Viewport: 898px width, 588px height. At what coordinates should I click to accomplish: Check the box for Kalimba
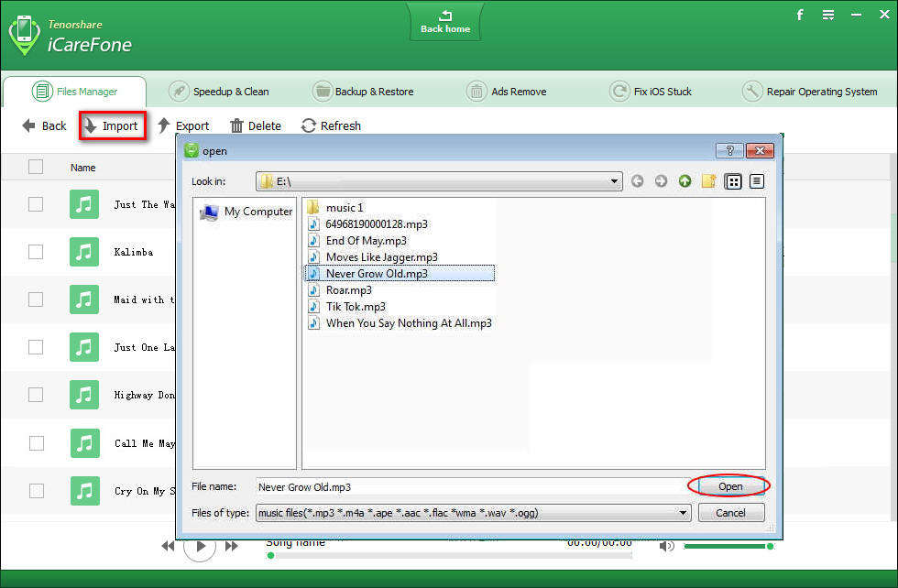[36, 251]
